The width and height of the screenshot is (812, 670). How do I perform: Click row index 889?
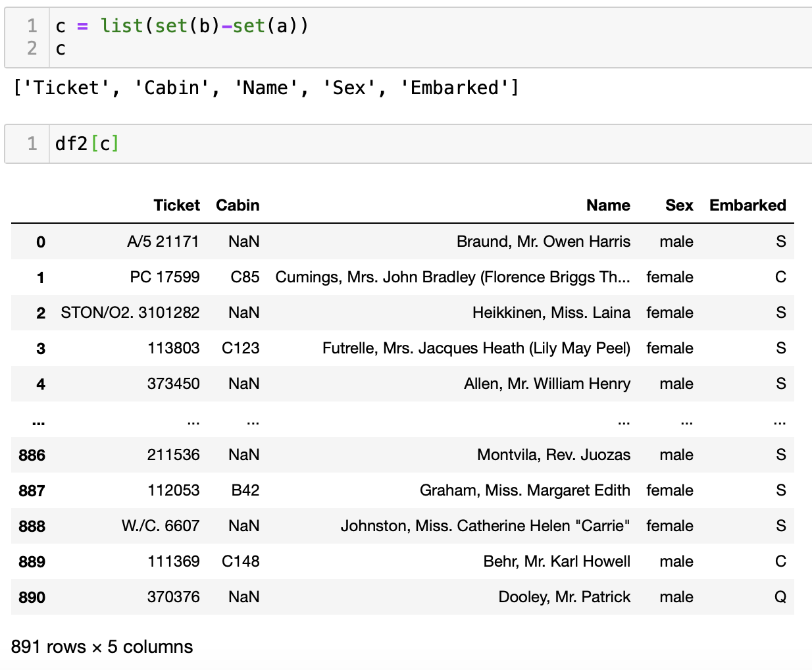point(32,562)
